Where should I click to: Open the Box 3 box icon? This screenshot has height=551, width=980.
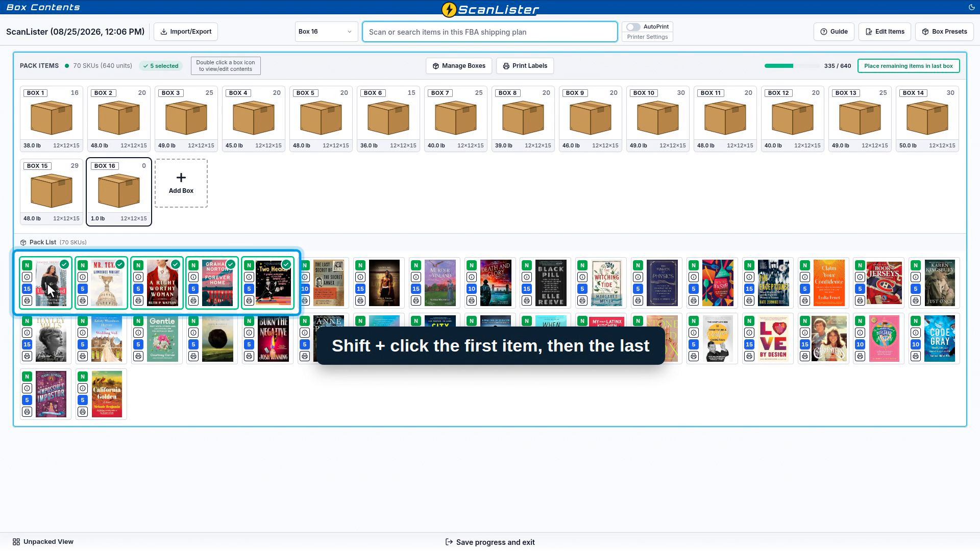(x=186, y=118)
